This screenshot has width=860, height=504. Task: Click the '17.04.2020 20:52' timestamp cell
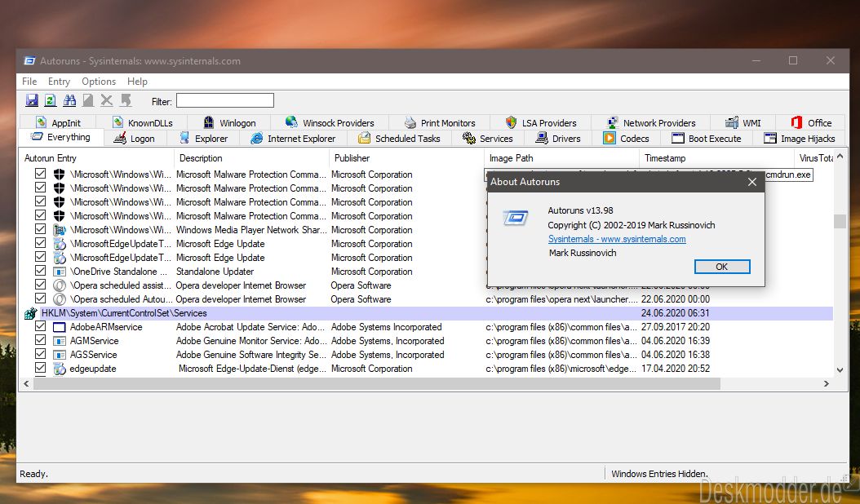tap(676, 369)
